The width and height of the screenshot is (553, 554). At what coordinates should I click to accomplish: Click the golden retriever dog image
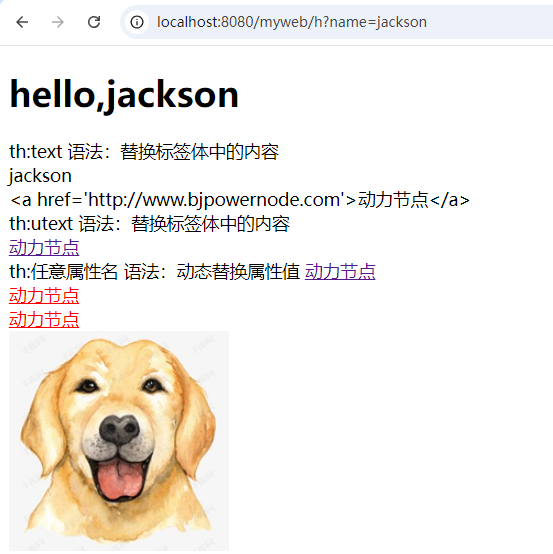(x=119, y=441)
